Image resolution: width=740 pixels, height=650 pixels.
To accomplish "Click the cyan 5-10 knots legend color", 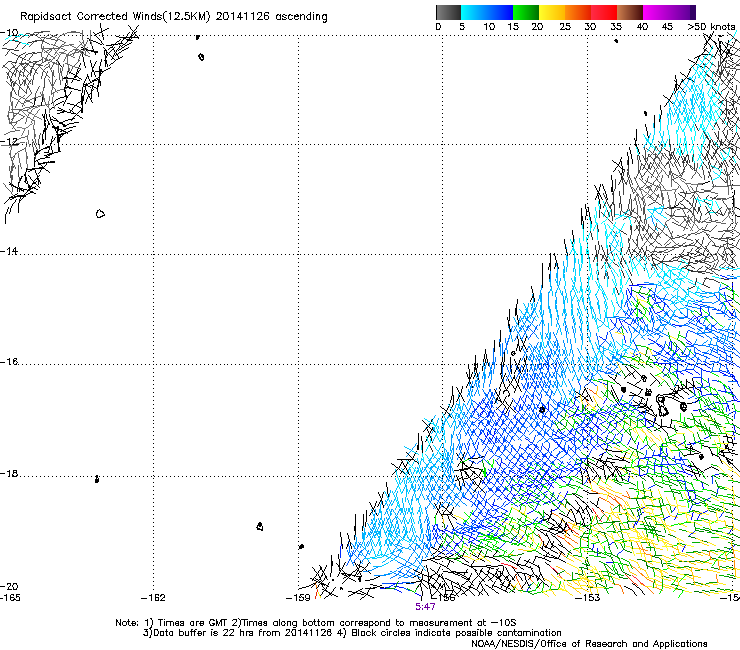I will [474, 12].
